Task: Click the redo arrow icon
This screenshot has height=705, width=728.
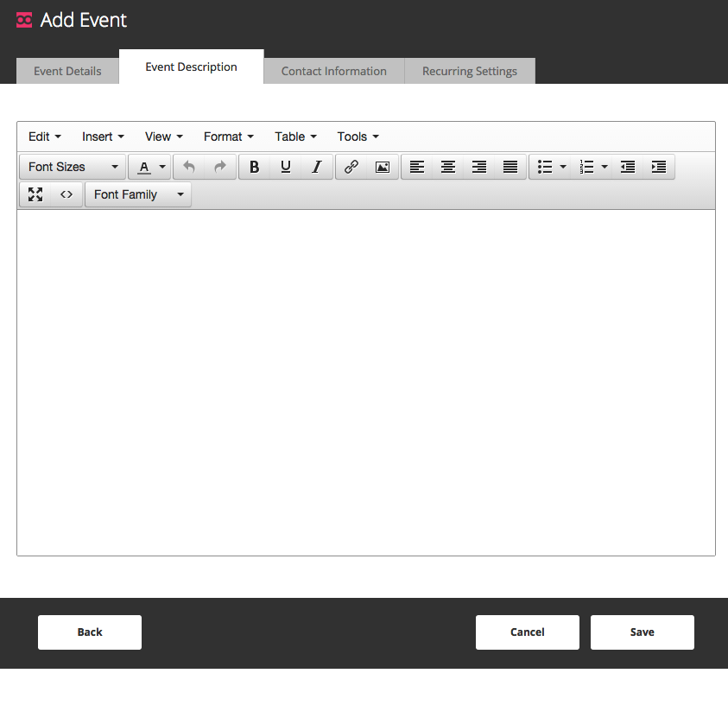Action: (220, 167)
